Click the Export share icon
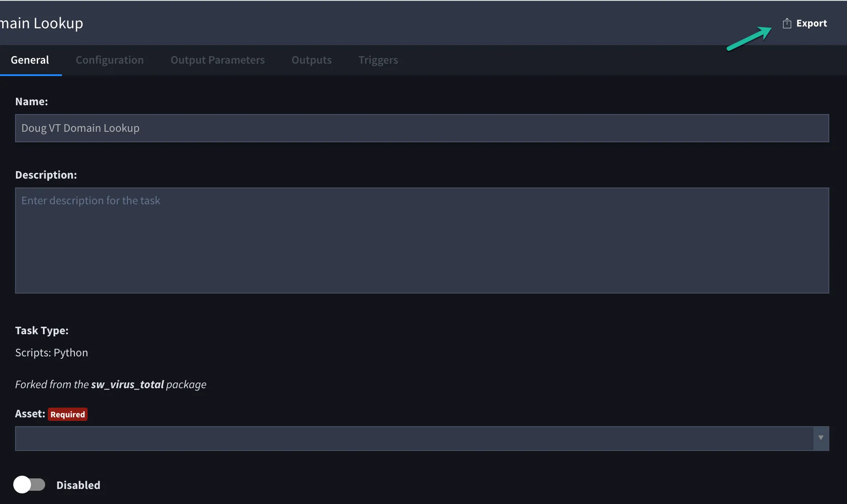This screenshot has width=847, height=504. pyautogui.click(x=787, y=23)
